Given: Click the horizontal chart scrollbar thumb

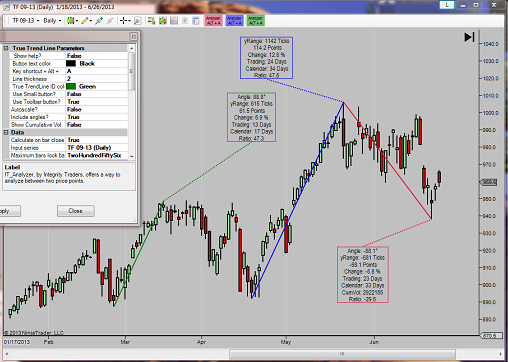Looking at the screenshot, I should (342, 354).
